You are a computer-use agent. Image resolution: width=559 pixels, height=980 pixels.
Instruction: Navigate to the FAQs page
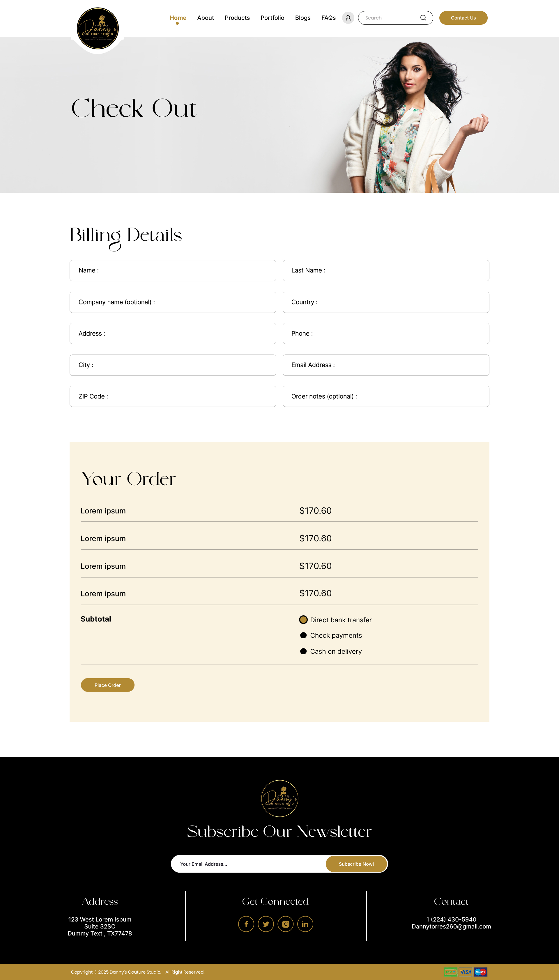click(328, 18)
